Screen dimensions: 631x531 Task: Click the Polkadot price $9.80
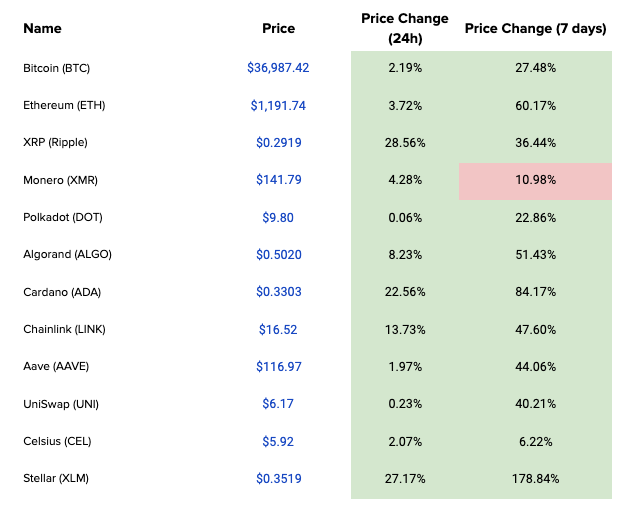(278, 217)
